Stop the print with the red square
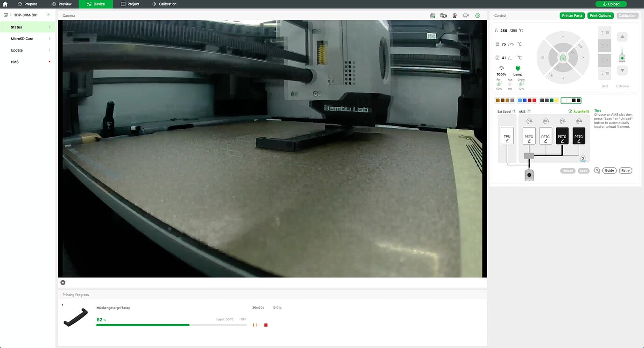 coord(266,325)
